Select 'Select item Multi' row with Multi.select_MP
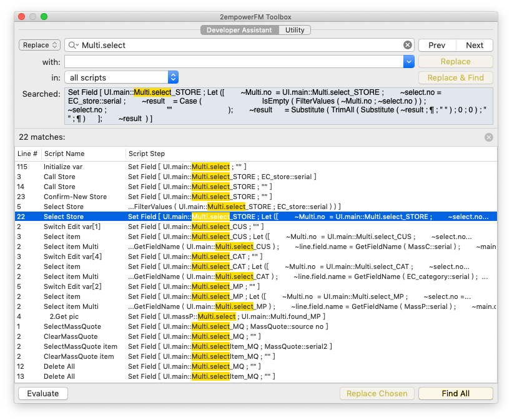512x420 pixels. [x=256, y=307]
